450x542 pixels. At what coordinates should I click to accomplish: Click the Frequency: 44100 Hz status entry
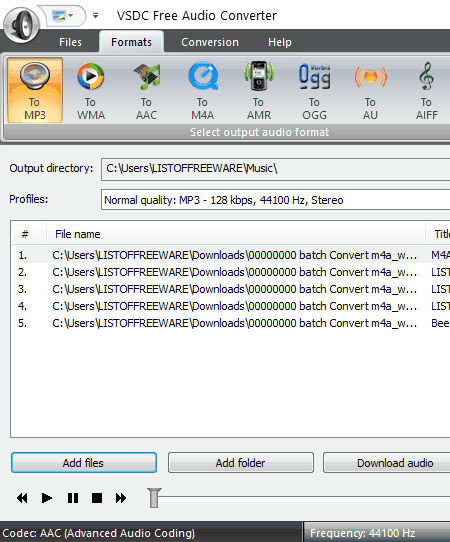tap(377, 533)
